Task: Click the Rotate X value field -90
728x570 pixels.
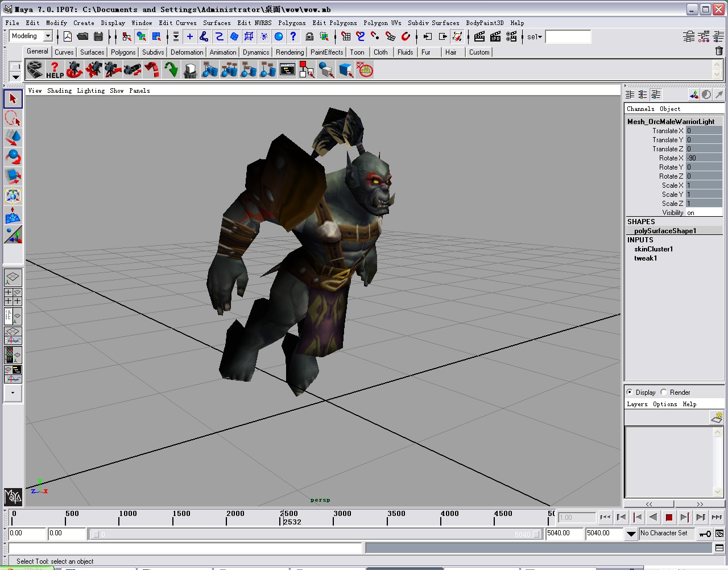Action: coord(704,158)
